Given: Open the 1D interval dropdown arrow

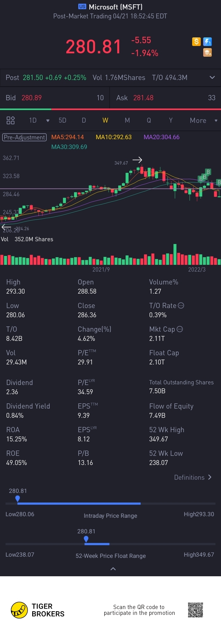Looking at the screenshot, I should pyautogui.click(x=48, y=120).
